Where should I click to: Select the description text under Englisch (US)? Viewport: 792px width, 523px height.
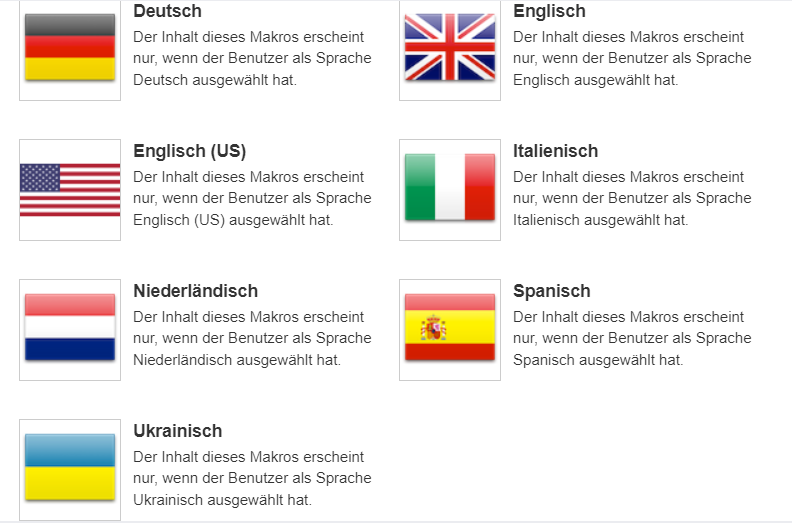pyautogui.click(x=252, y=198)
